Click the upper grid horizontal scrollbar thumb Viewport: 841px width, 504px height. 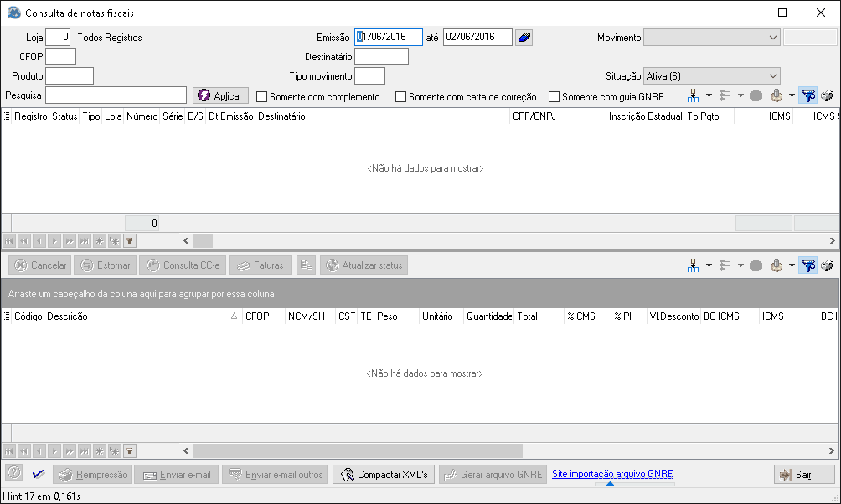(204, 241)
